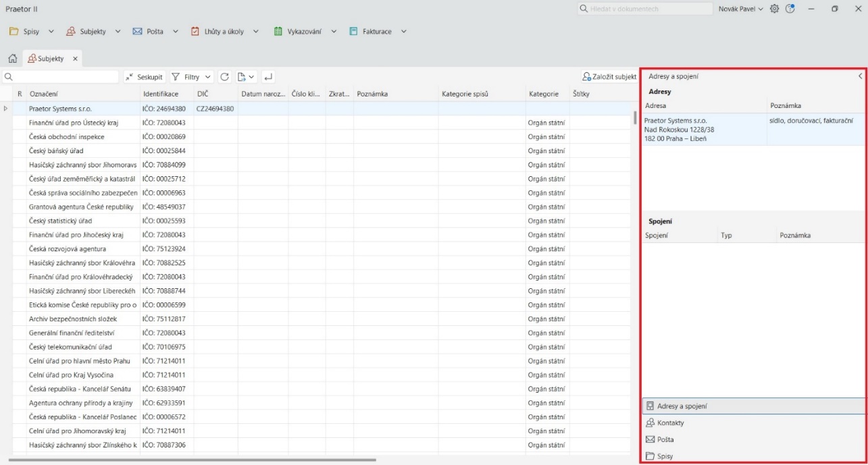This screenshot has height=465, width=868.
Task: Open the Filtry dropdown
Action: point(192,77)
